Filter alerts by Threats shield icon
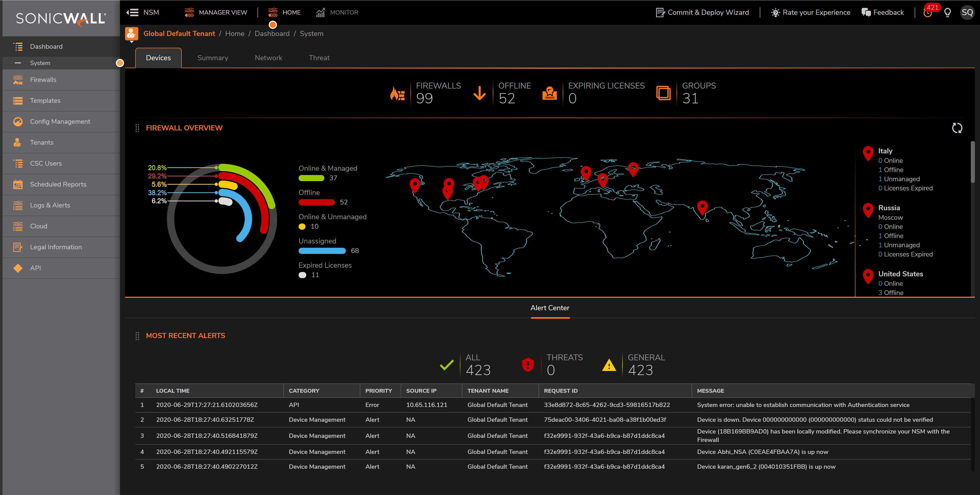This screenshot has width=980, height=495. (528, 365)
